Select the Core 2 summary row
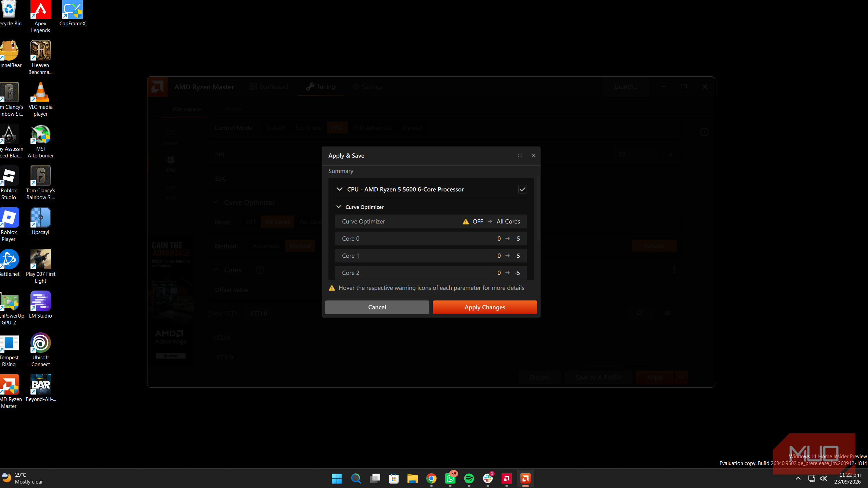The image size is (868, 488). point(431,273)
